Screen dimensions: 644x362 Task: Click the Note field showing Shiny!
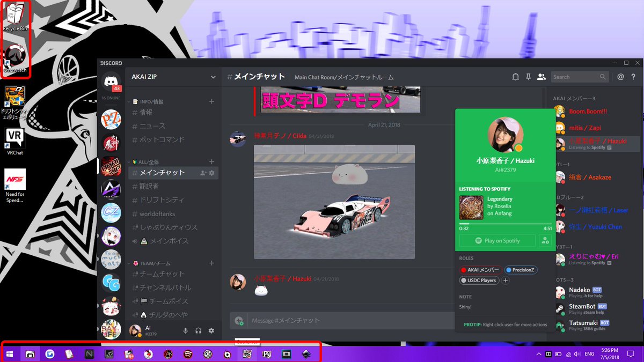pos(505,307)
